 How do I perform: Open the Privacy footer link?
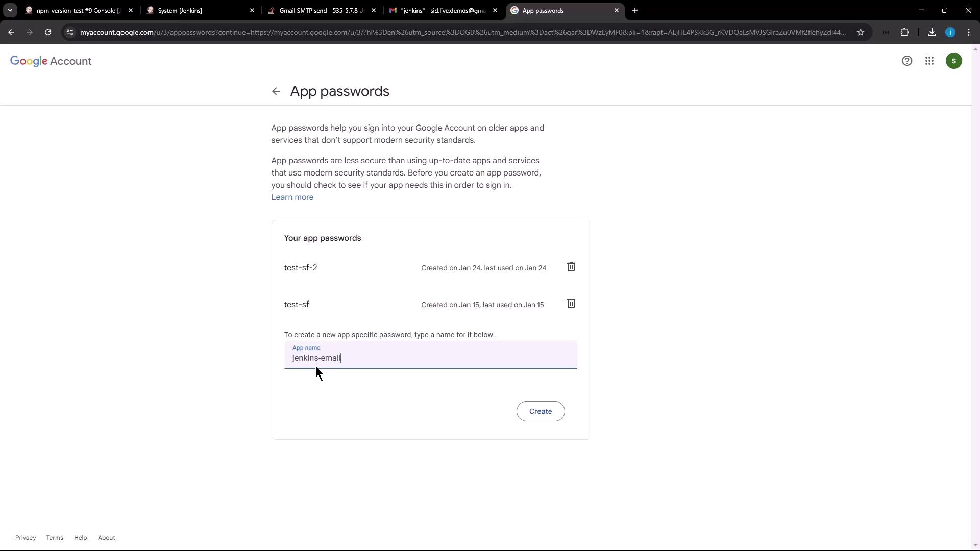pos(26,538)
